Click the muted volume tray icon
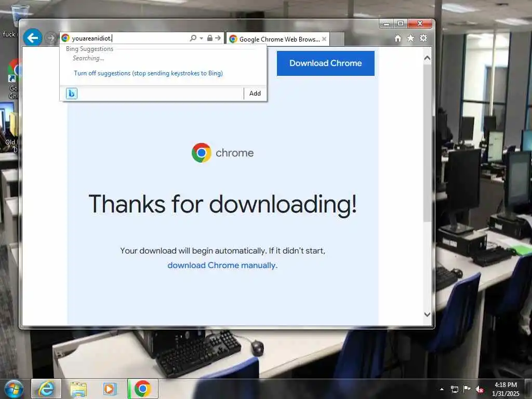Viewport: 532px width, 399px height. click(x=480, y=390)
